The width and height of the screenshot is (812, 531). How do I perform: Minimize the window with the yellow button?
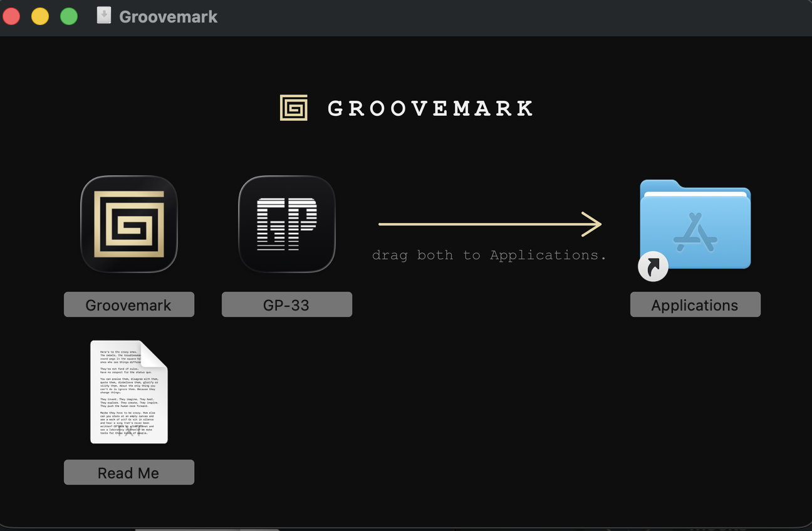(40, 16)
